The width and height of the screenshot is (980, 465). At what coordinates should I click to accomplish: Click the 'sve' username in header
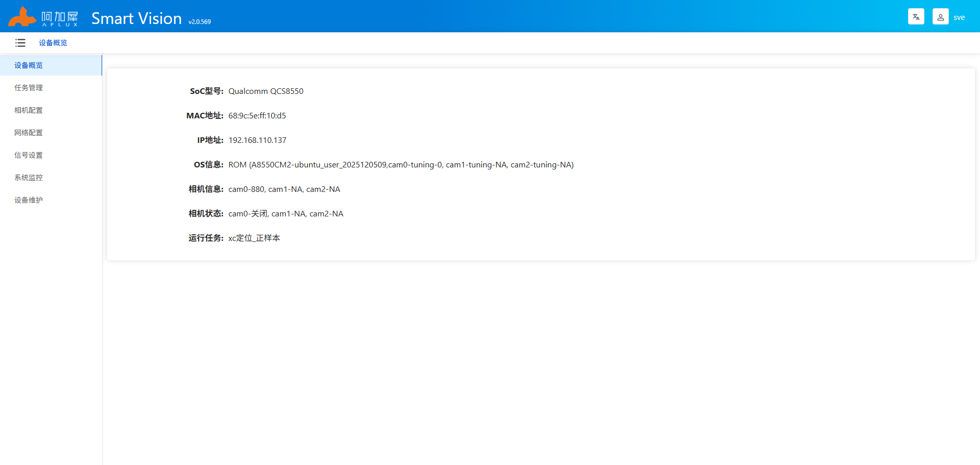(x=959, y=17)
